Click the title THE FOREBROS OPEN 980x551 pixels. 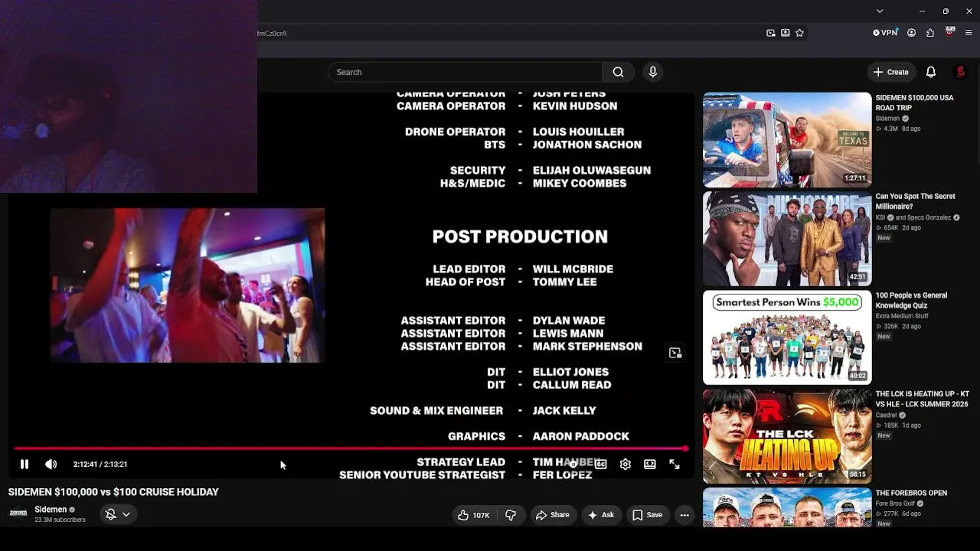tap(911, 493)
